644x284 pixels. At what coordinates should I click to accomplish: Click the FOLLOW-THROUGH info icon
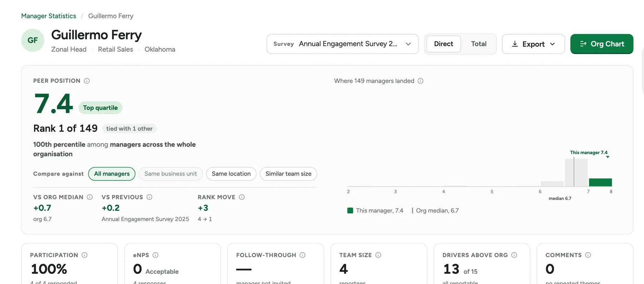point(303,255)
